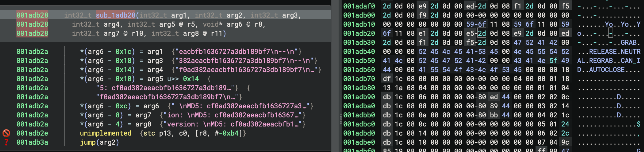Click hex view address 001adb80

coord(359,88)
